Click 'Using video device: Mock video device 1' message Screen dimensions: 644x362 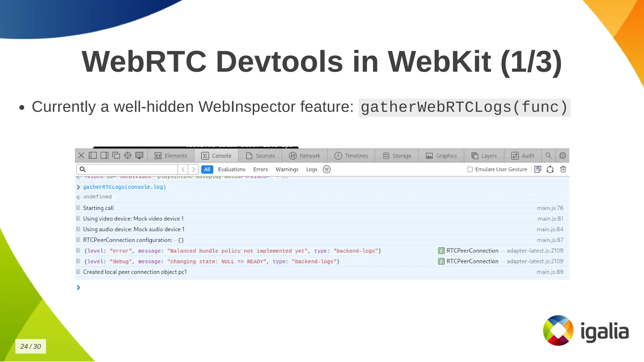tap(133, 218)
